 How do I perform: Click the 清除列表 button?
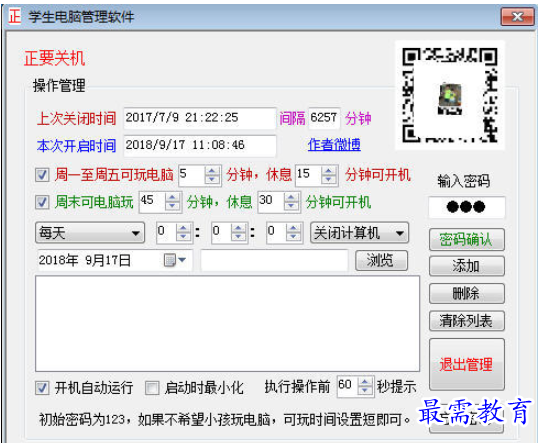467,321
